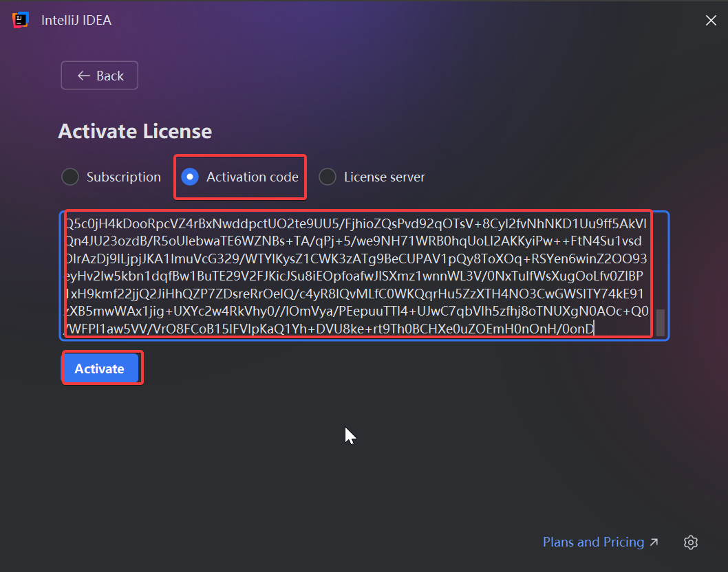The height and width of the screenshot is (572, 728).
Task: Choose the Activation code radio button
Action: pos(190,177)
